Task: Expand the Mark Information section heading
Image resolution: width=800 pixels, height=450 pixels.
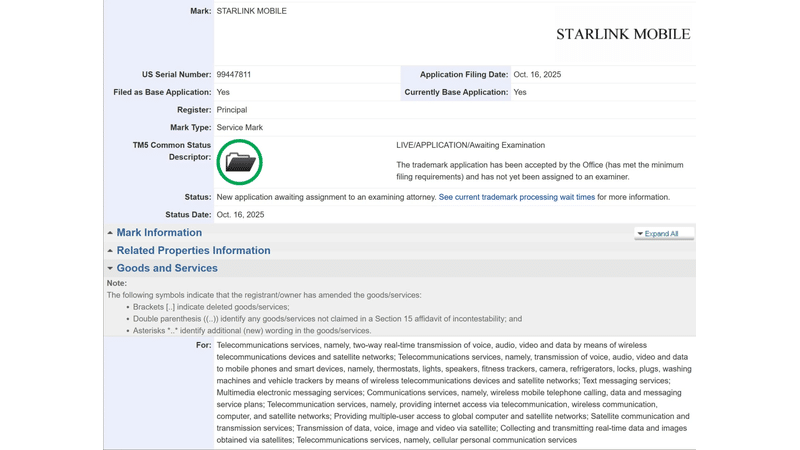Action: pyautogui.click(x=159, y=233)
